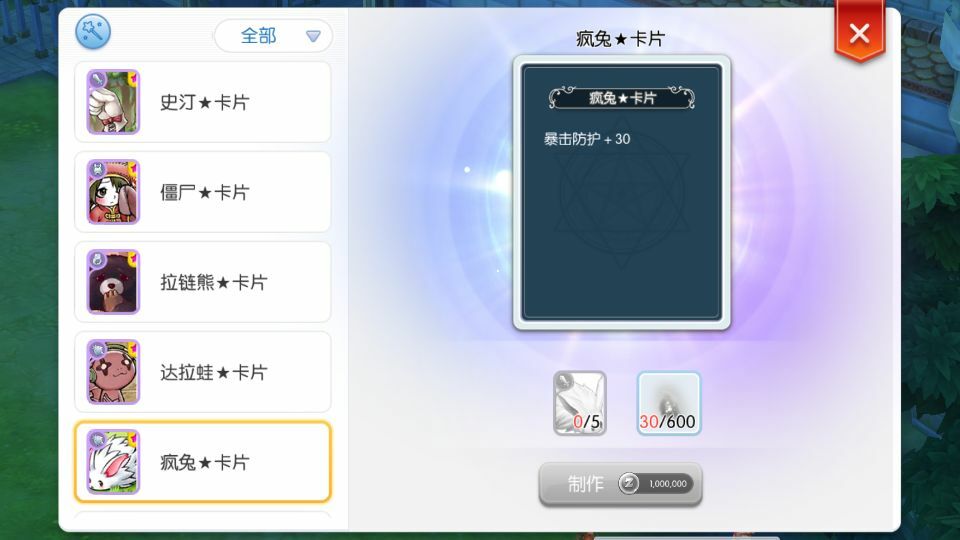
Task: Choose 达拉蛙★卡片 from the card list
Action: 203,372
